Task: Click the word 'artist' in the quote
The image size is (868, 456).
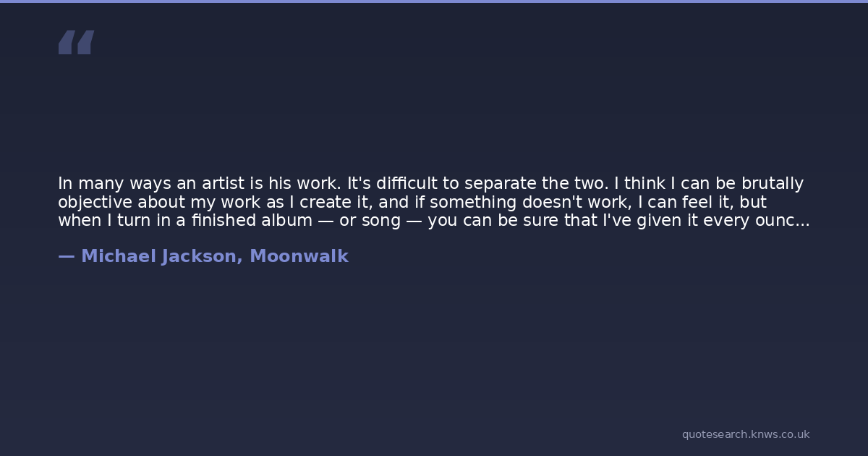Action: point(220,183)
